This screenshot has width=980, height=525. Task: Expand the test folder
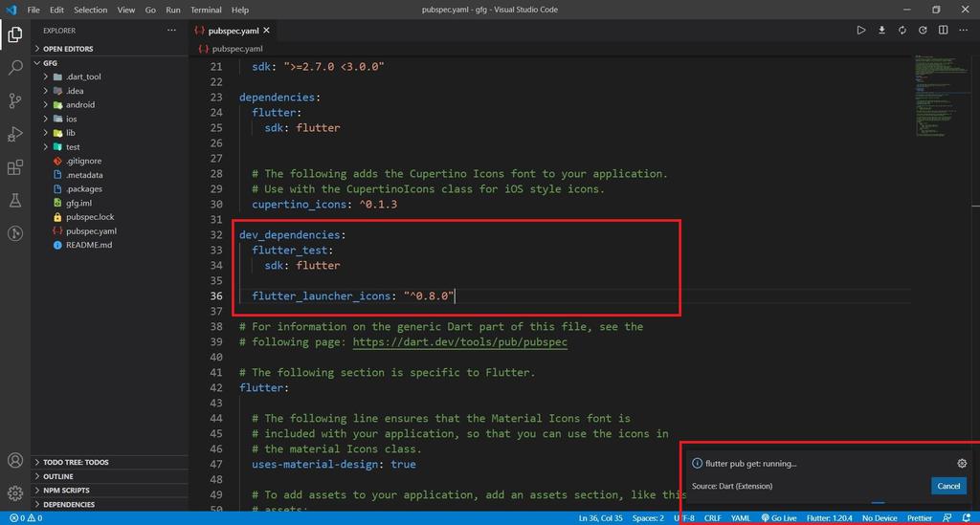pyautogui.click(x=109, y=146)
